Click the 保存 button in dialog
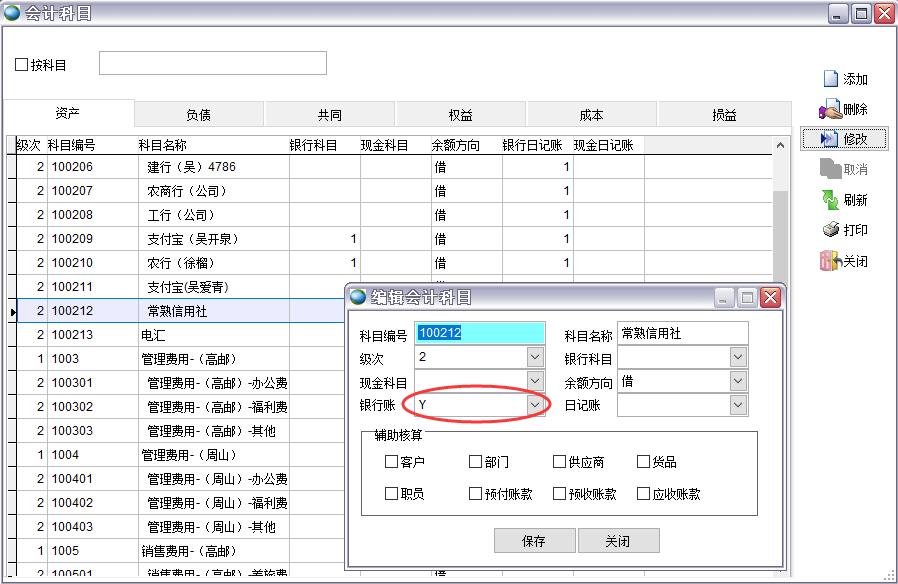The height and width of the screenshot is (584, 898). tap(534, 541)
